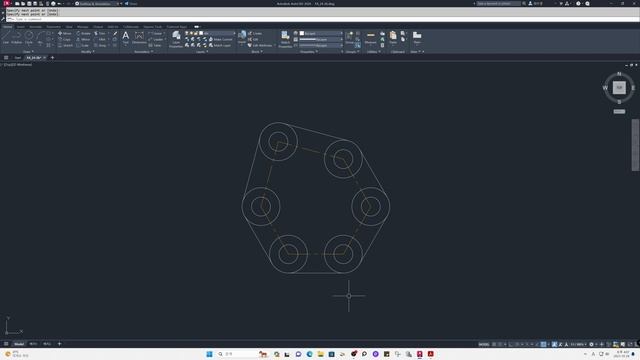Select the Text annotation tool

pyautogui.click(x=126, y=38)
